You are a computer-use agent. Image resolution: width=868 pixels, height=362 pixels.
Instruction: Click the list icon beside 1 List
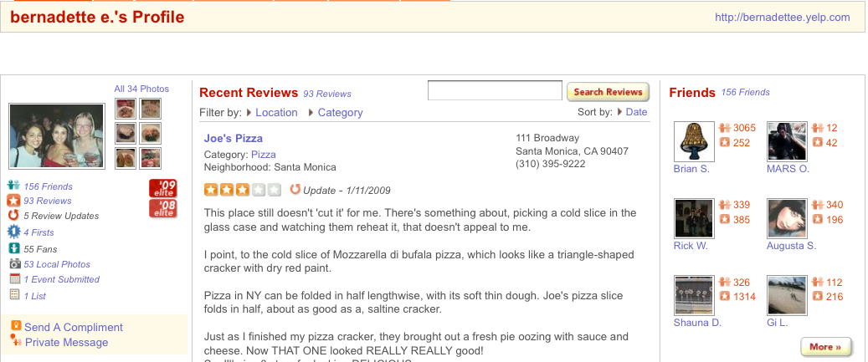(x=15, y=294)
